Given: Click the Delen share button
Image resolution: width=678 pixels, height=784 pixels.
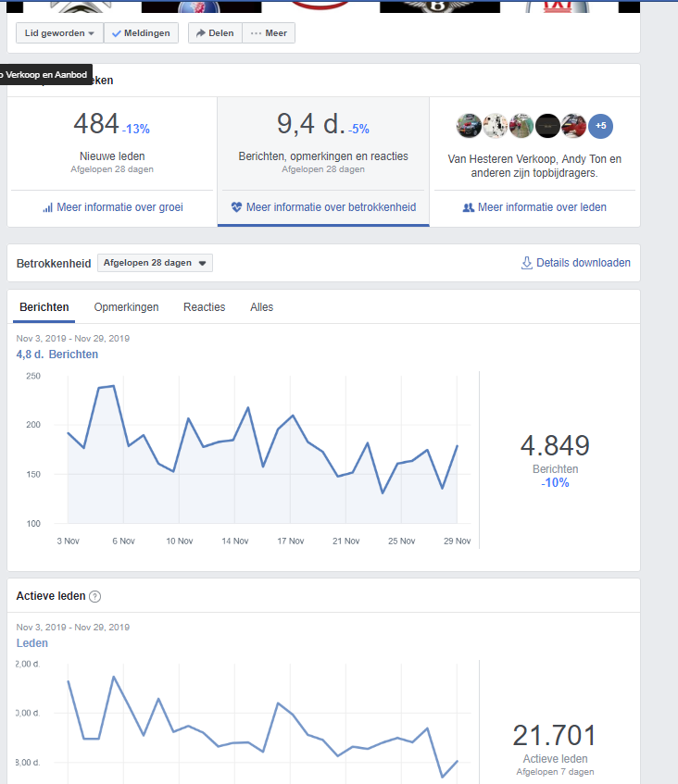Looking at the screenshot, I should pyautogui.click(x=215, y=33).
